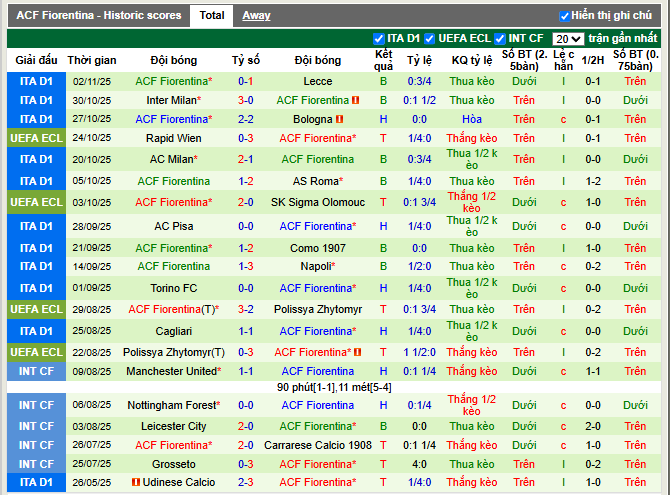Screen dimensions: 670x495
Task: Click the 1-2 half-time score in AS Roma row
Action: pyautogui.click(x=593, y=181)
